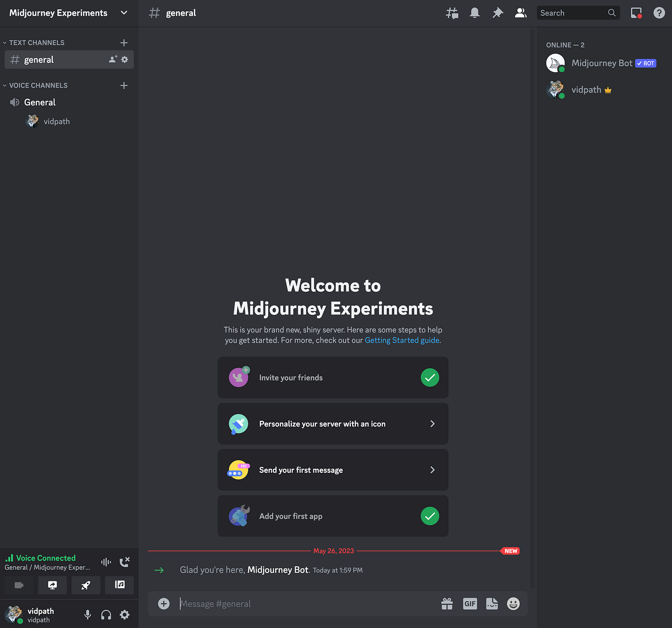The image size is (672, 628).
Task: Click the 'May 26, 2023' date divider label
Action: [x=334, y=551]
